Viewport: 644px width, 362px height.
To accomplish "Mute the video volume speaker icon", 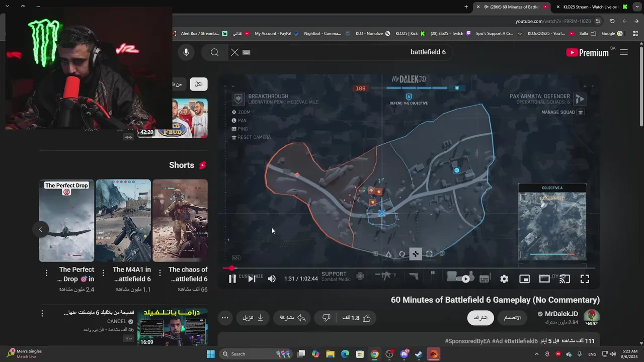I will point(272,279).
